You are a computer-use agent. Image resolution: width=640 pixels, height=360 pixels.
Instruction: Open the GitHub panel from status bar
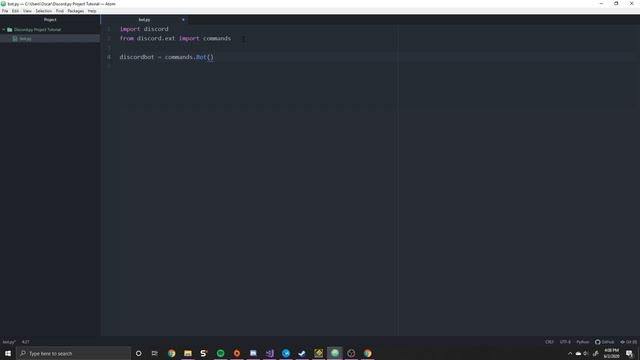pos(604,342)
